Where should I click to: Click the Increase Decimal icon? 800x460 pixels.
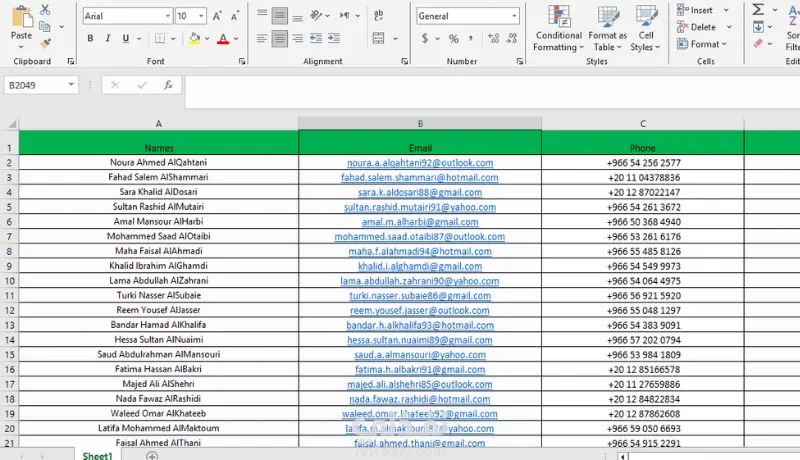click(493, 38)
